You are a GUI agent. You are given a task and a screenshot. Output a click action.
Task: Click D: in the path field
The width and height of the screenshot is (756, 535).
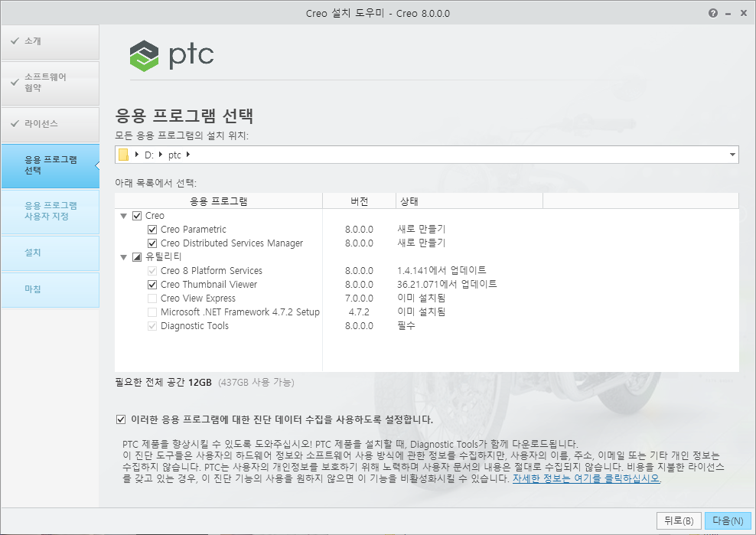[149, 155]
